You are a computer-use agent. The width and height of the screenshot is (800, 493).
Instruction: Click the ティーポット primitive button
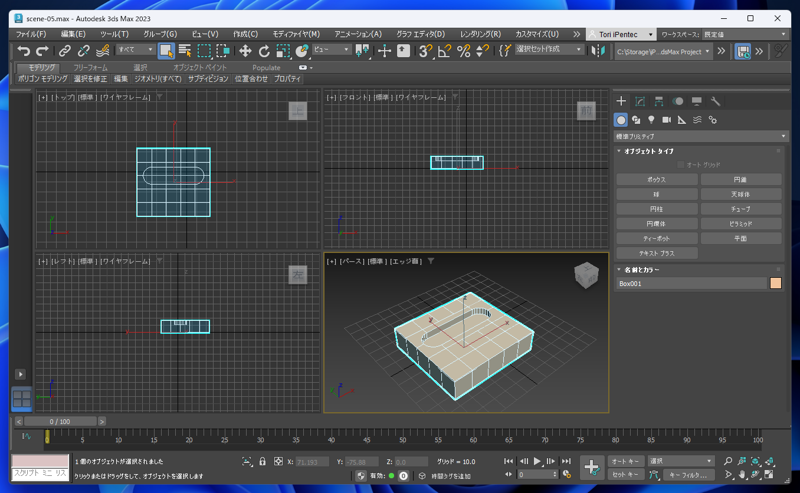tap(657, 238)
